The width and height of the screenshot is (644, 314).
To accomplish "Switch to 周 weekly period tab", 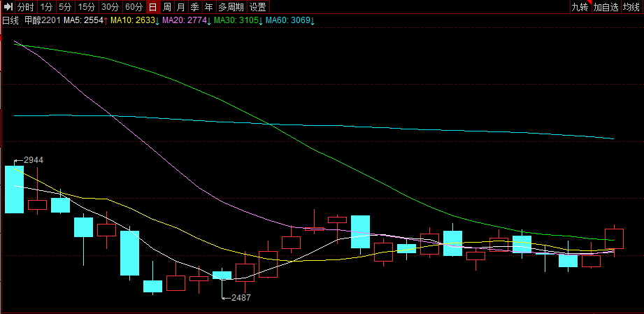I will (x=166, y=6).
